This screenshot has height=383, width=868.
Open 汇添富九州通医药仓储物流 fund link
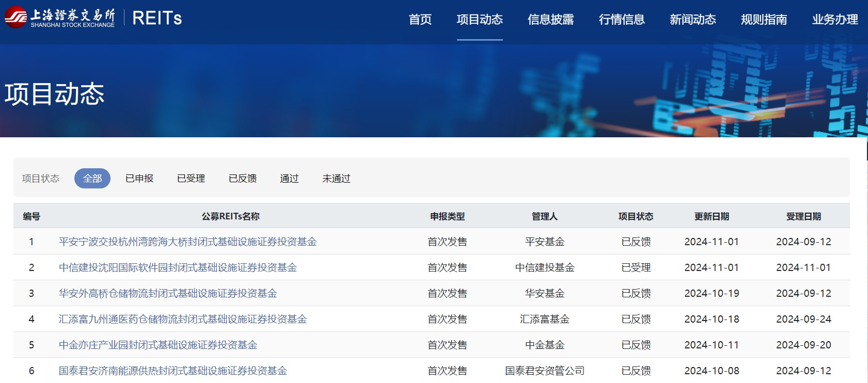click(x=183, y=319)
